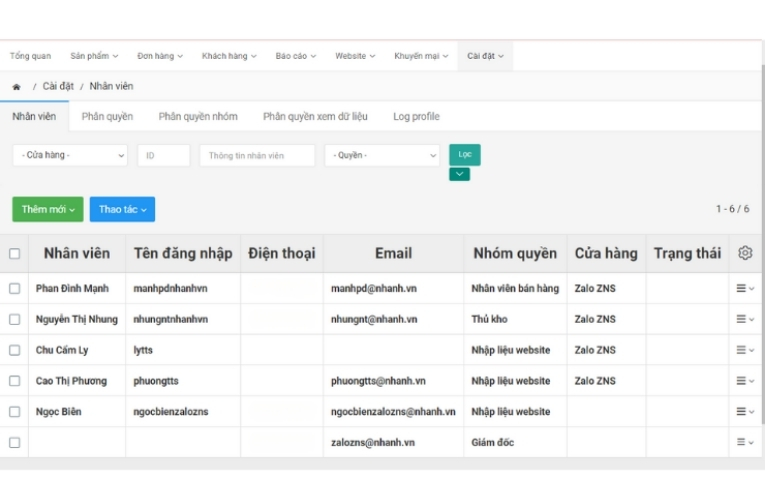Open the Báo cáo menu
The image size is (765, 478).
295,56
